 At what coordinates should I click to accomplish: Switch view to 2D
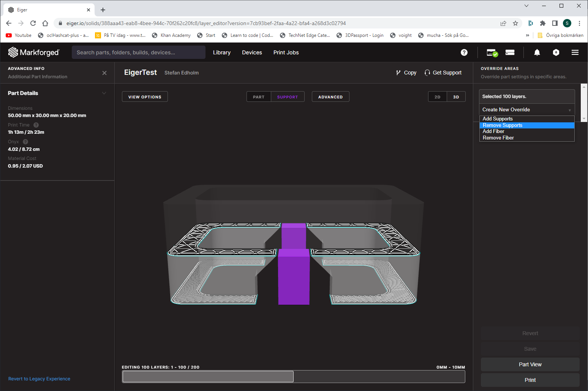(x=437, y=97)
